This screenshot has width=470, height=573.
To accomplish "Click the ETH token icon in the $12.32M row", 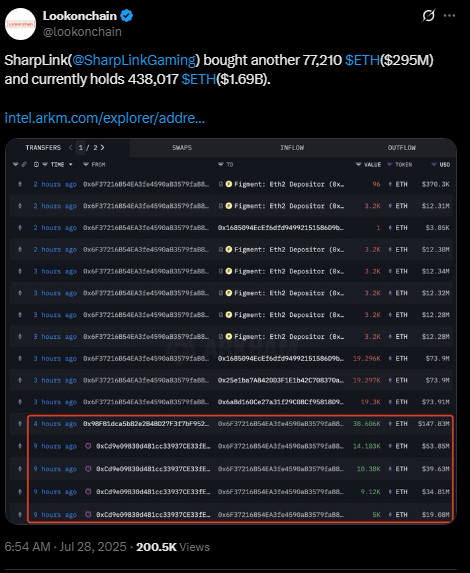I will pos(390,293).
